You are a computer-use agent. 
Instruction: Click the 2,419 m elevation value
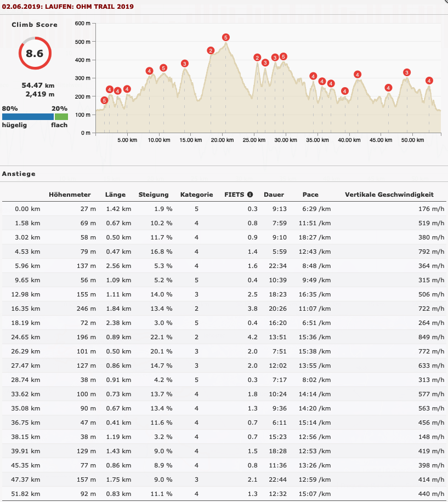[39, 94]
